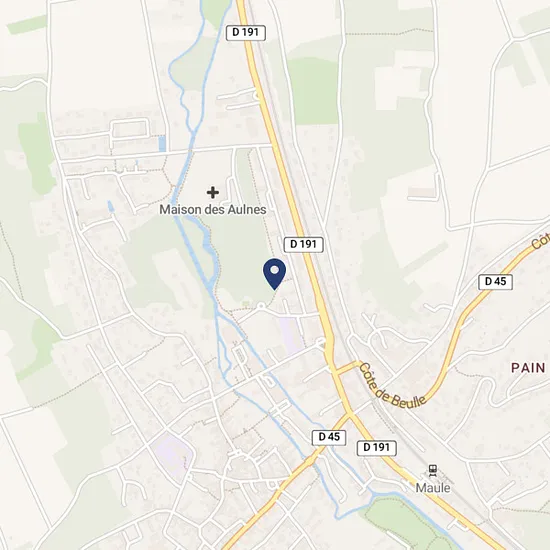The width and height of the screenshot is (550, 550).
Task: Select the Côte de Beulle street label
Action: point(392,386)
